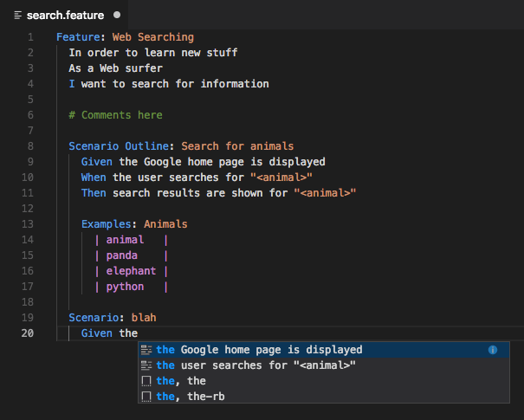Click the snippet icon beside 'the, the-rb' suggestion
524x420 pixels.
(x=147, y=397)
